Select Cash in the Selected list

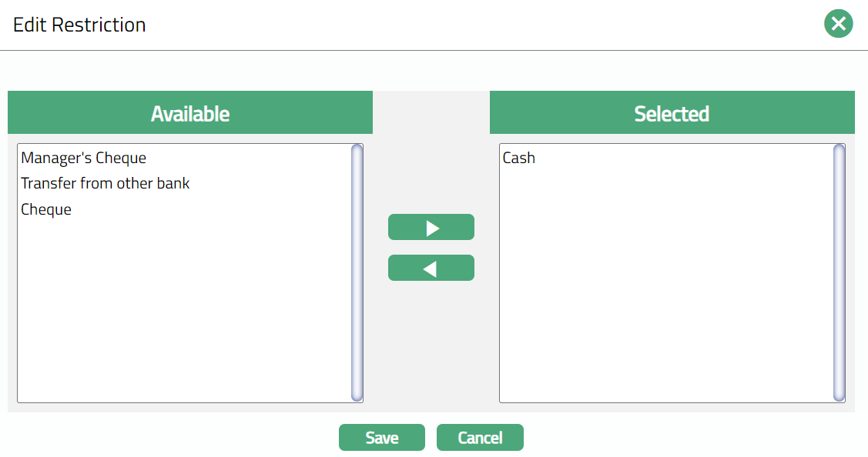[519, 158]
